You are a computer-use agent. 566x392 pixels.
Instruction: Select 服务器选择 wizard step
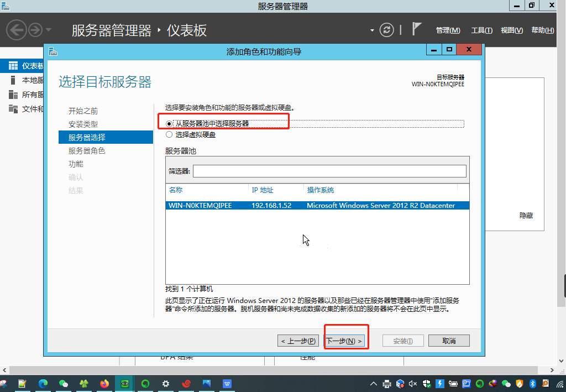pyautogui.click(x=106, y=137)
